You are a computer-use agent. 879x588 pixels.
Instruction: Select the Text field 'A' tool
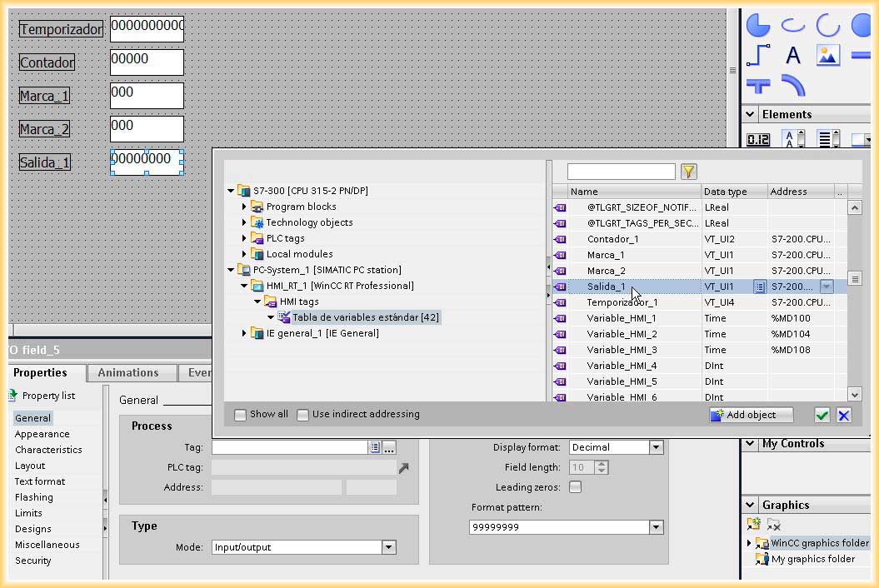coord(792,55)
